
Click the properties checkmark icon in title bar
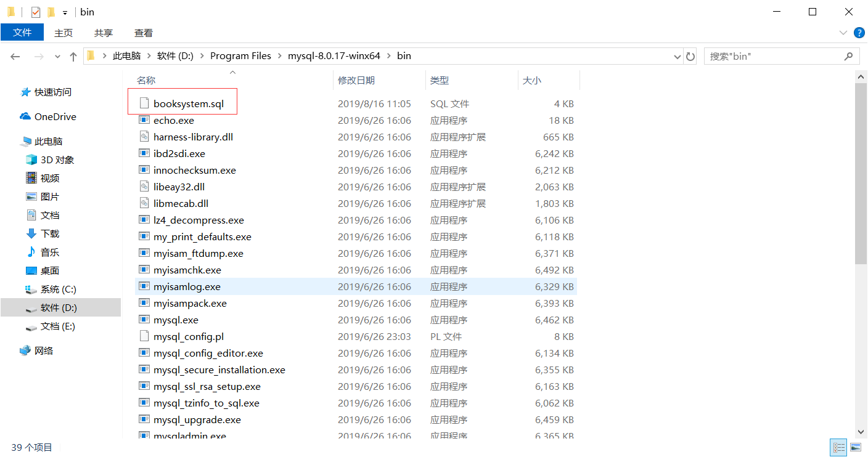(36, 12)
